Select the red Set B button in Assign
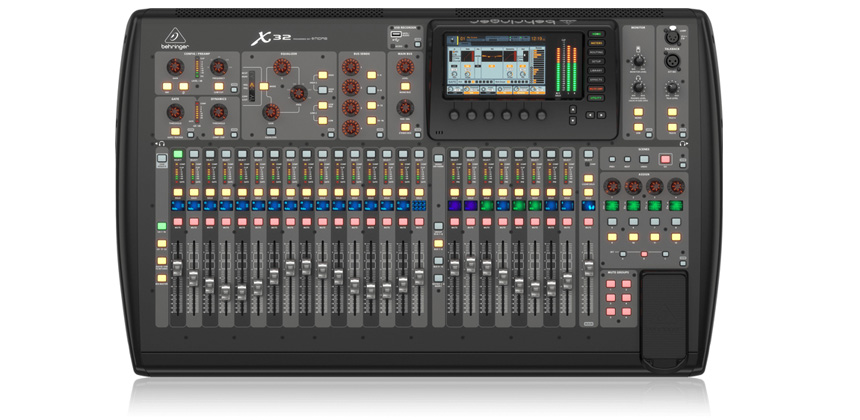Image resolution: width=860 pixels, height=420 pixels. (644, 254)
